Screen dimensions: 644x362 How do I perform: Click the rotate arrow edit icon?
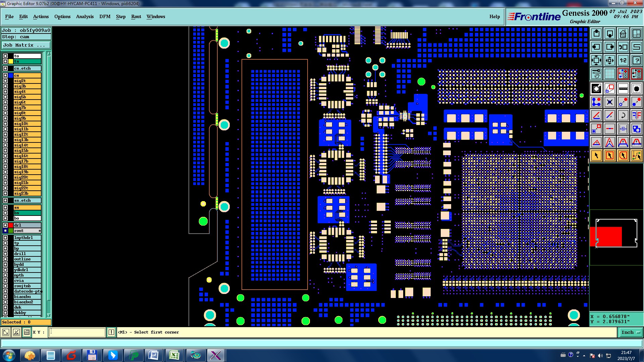[623, 115]
